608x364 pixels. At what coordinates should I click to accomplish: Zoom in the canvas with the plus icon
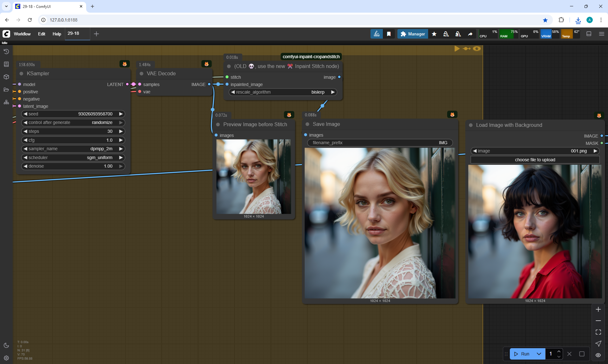(598, 309)
